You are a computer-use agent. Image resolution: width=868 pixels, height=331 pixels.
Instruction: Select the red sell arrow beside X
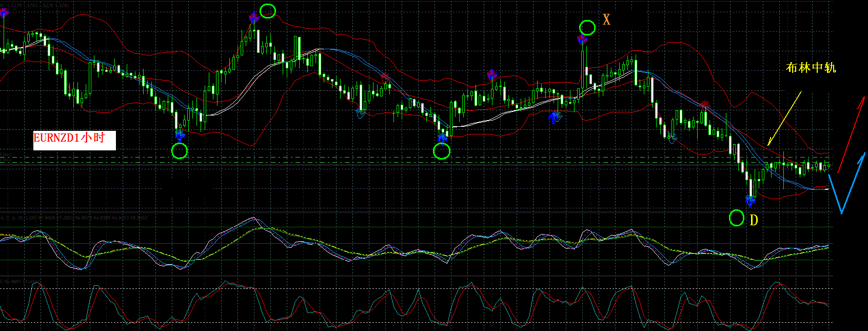pyautogui.click(x=582, y=40)
